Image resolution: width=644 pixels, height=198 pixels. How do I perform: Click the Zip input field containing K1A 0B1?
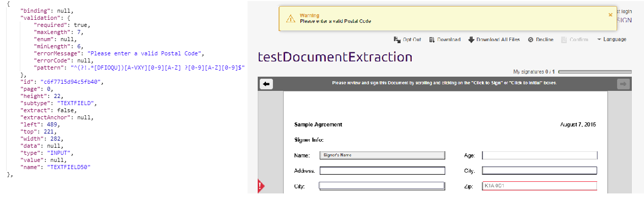coord(539,186)
